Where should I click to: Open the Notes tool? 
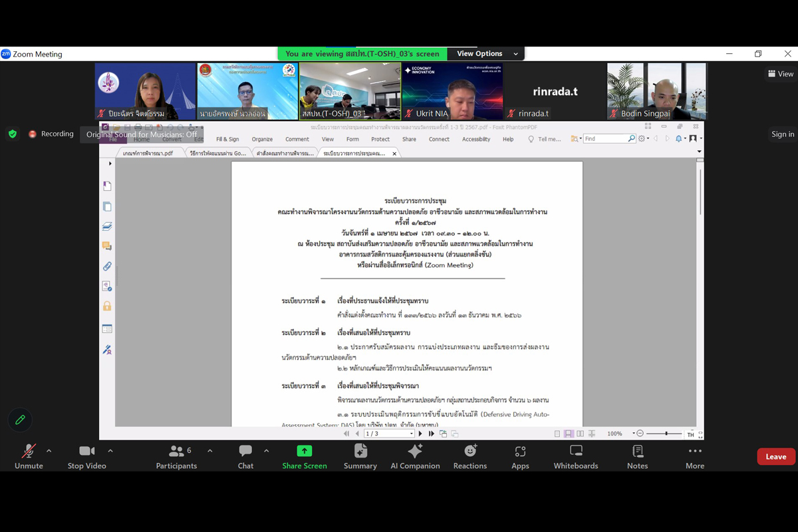pos(637,456)
